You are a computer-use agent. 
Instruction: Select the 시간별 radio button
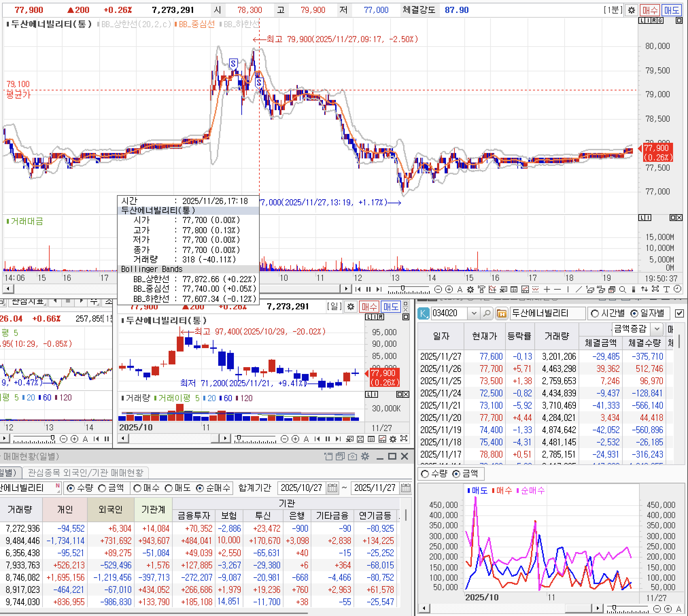tap(595, 313)
